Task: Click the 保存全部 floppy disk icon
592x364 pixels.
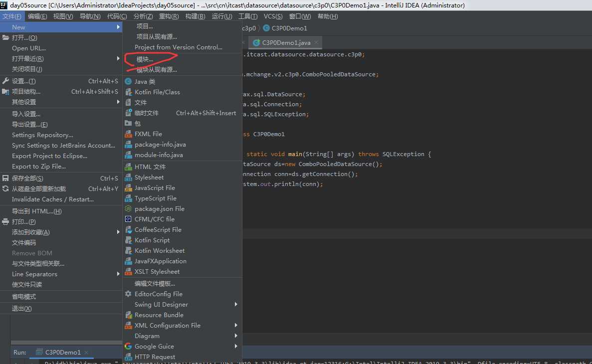Action: (x=5, y=178)
